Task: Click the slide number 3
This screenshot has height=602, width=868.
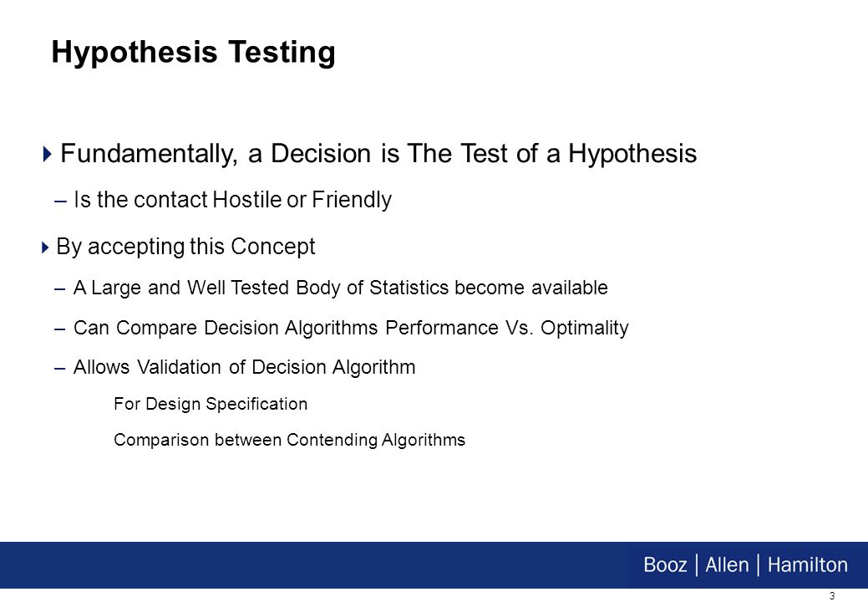Action: coord(832,596)
